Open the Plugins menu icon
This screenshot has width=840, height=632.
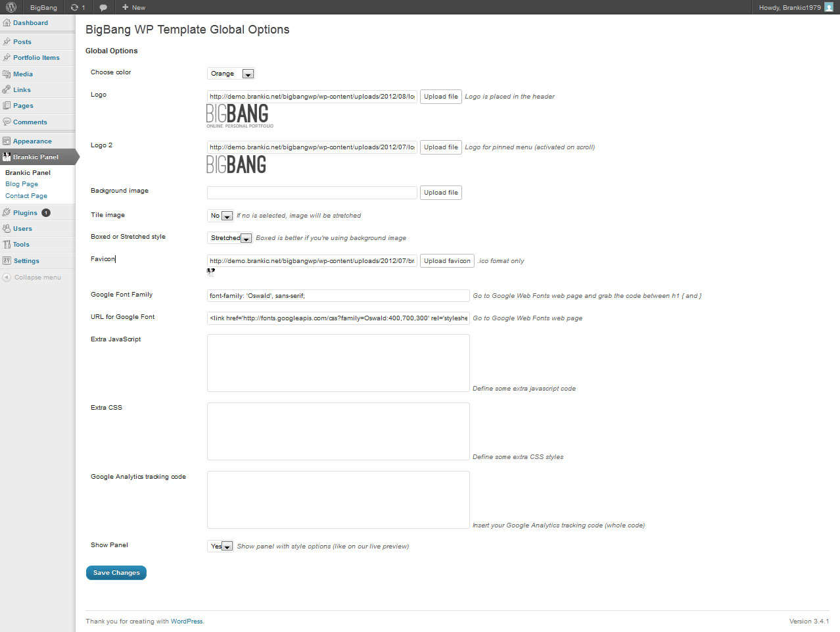click(x=7, y=213)
